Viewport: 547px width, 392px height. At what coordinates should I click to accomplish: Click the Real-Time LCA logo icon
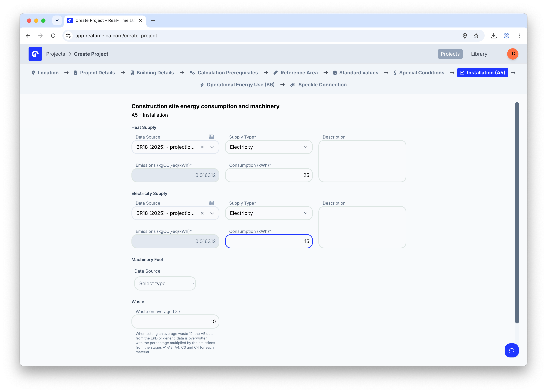[35, 54]
